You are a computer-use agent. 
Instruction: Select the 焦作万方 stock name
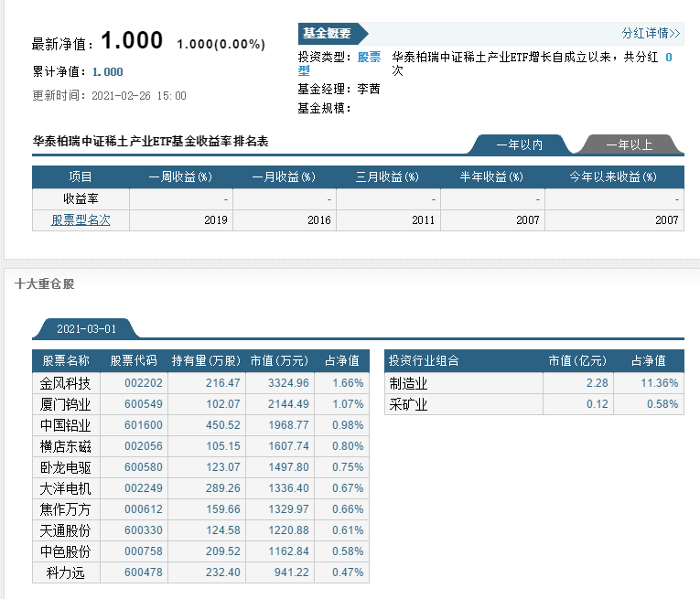click(65, 509)
